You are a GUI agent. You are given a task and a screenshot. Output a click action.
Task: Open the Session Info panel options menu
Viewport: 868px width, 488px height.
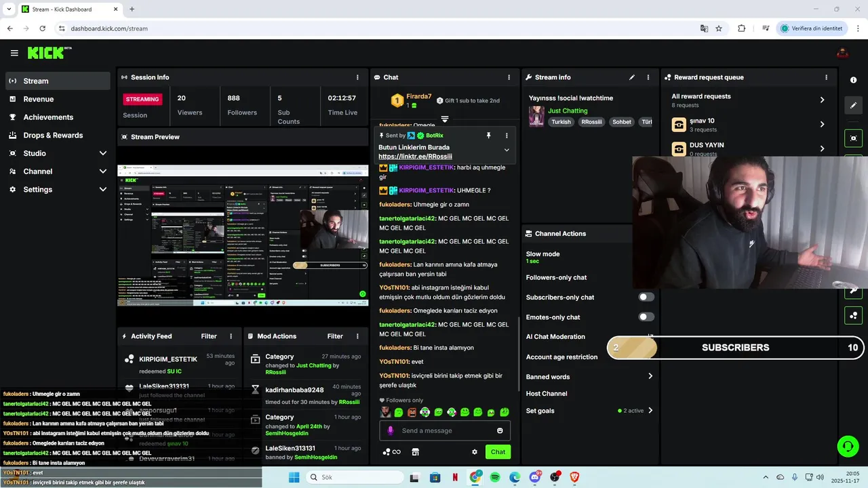(357, 77)
